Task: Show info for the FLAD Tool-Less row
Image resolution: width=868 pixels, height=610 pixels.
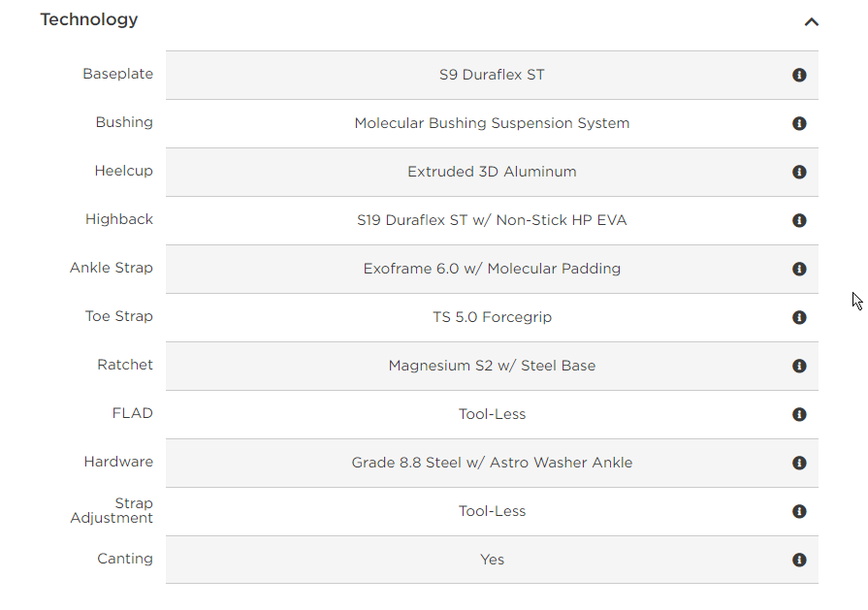Action: 799,414
